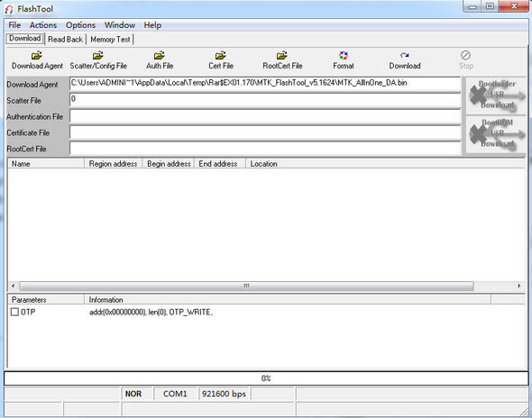Screen dimensions: 532x418
Task: Open the Options menu
Action: point(81,25)
